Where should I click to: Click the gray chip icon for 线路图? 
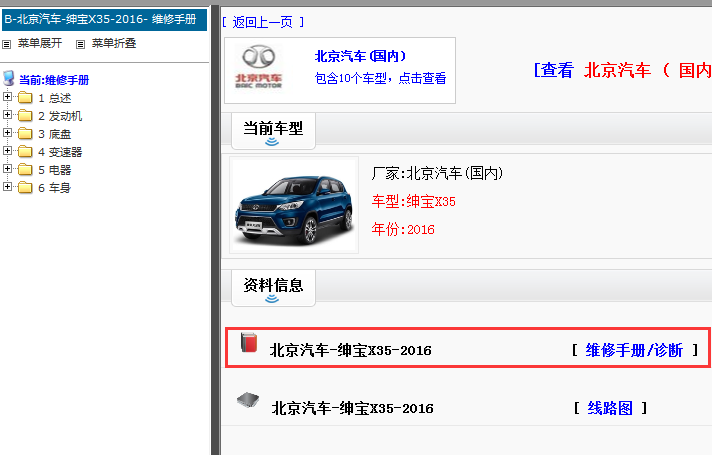pos(248,400)
